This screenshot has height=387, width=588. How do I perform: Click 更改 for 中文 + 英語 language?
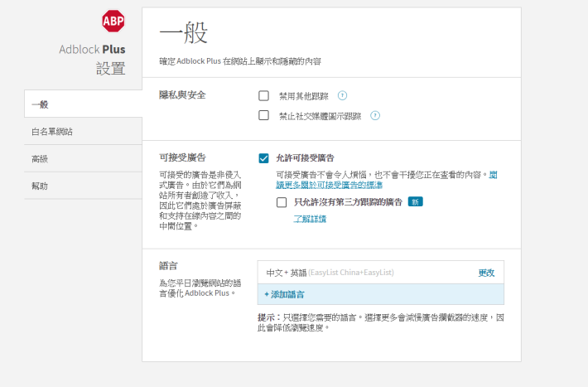coord(486,273)
